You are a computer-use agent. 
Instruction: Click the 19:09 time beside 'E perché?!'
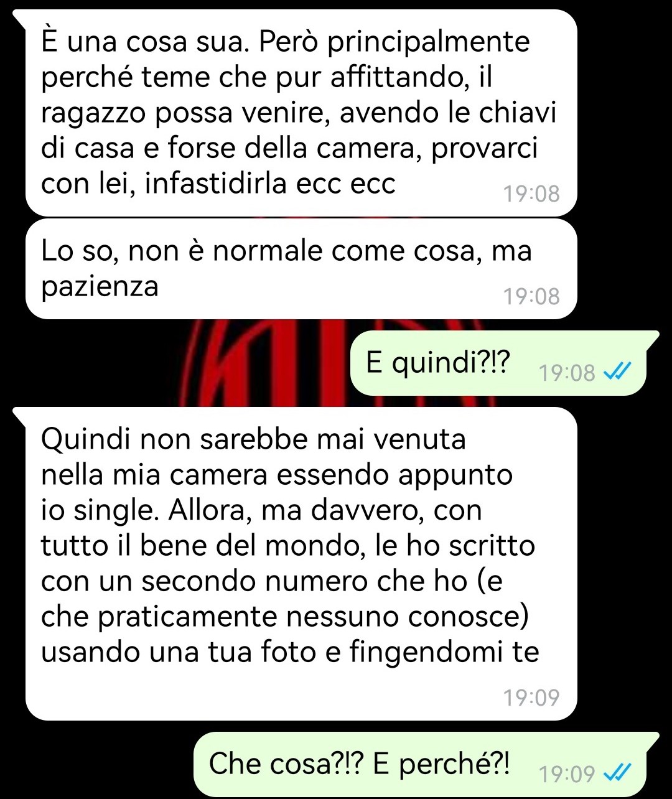567,774
